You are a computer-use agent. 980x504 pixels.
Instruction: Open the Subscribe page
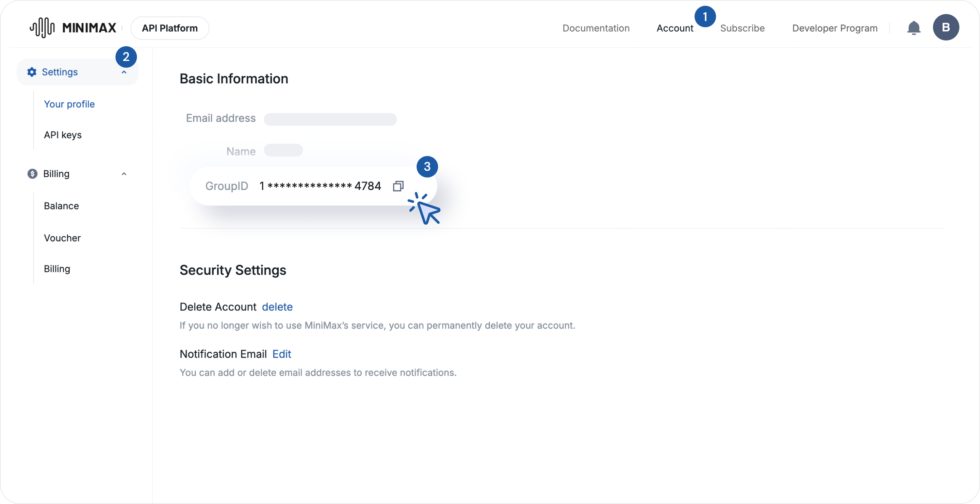pyautogui.click(x=742, y=28)
